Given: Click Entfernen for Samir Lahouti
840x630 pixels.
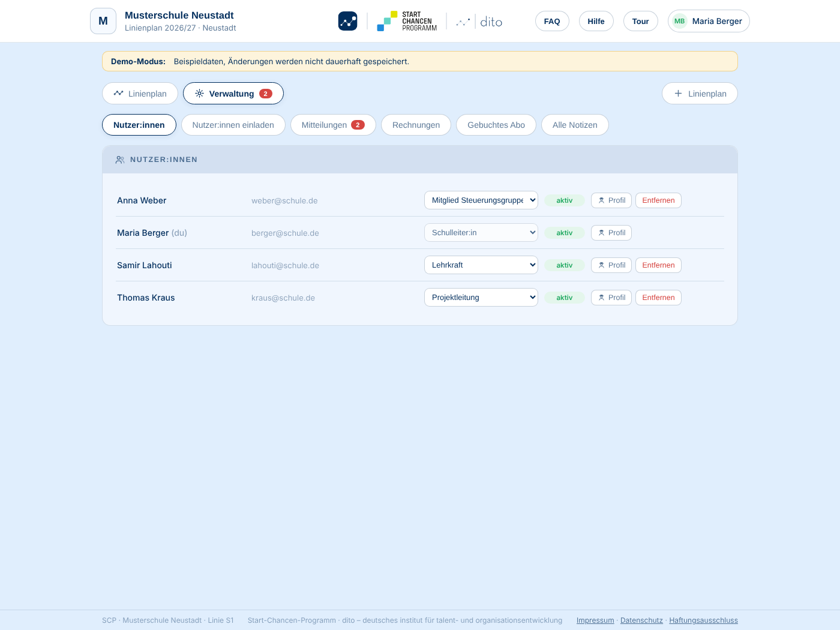Looking at the screenshot, I should pyautogui.click(x=658, y=265).
